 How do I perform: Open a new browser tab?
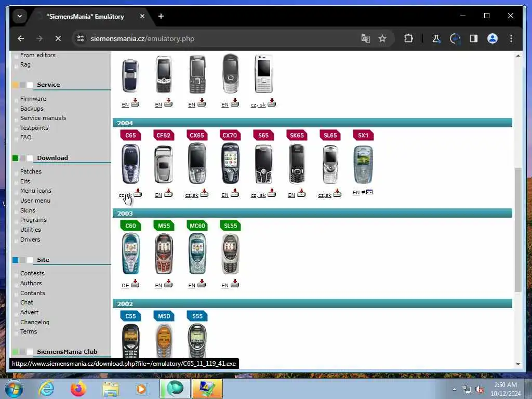pyautogui.click(x=161, y=16)
